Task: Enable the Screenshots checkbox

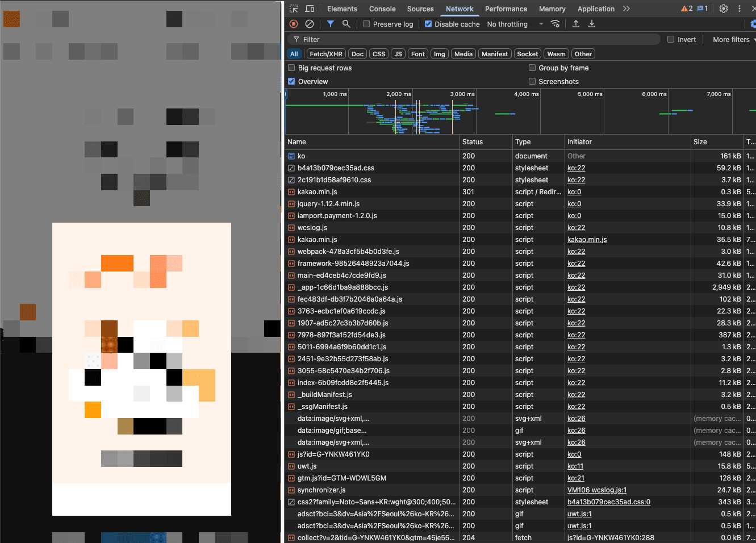Action: pos(532,81)
